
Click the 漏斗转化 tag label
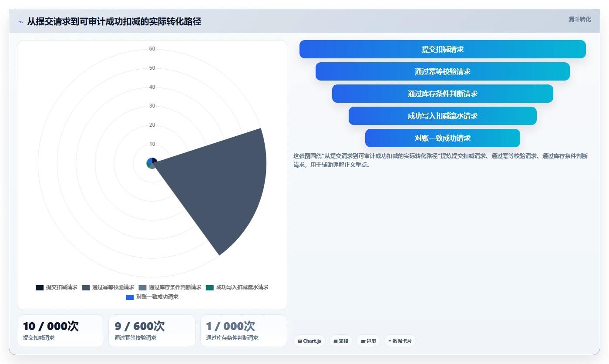(x=579, y=19)
